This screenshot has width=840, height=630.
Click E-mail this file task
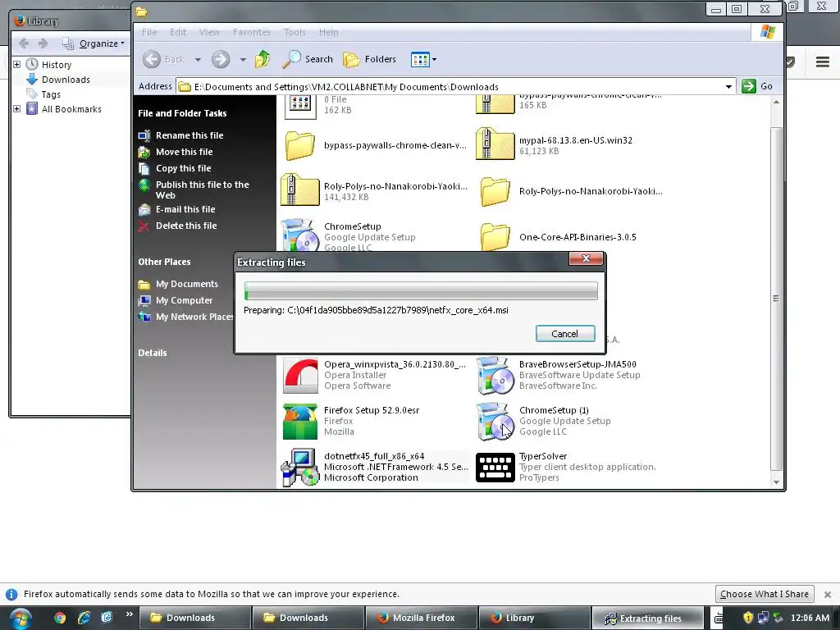pos(185,209)
